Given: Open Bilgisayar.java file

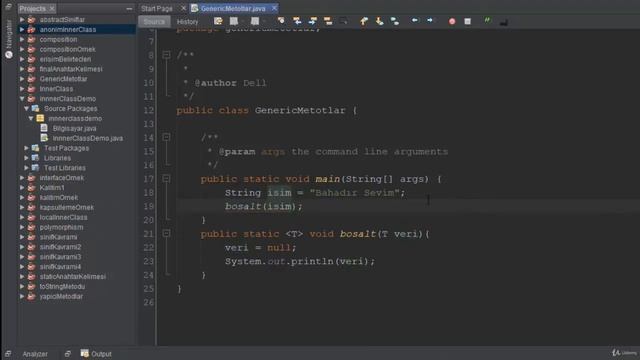Looking at the screenshot, I should (74, 128).
